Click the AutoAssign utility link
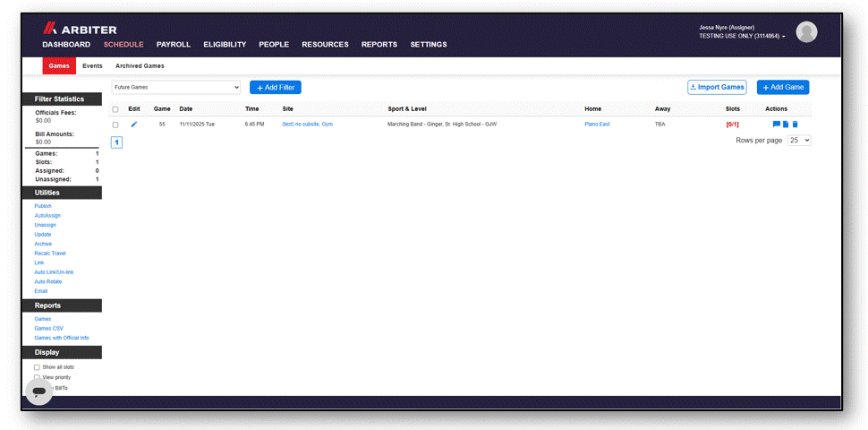This screenshot has width=868, height=430. tap(47, 216)
